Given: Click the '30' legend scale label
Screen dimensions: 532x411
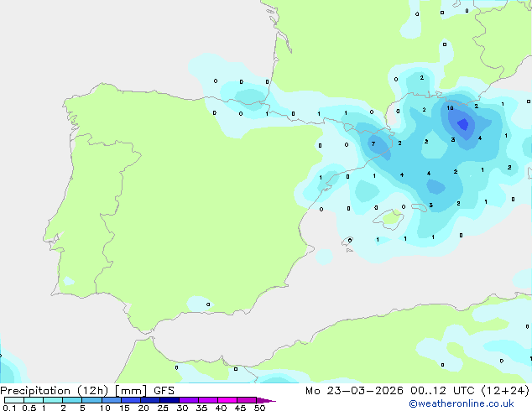Looking at the screenshot, I should click(182, 408).
